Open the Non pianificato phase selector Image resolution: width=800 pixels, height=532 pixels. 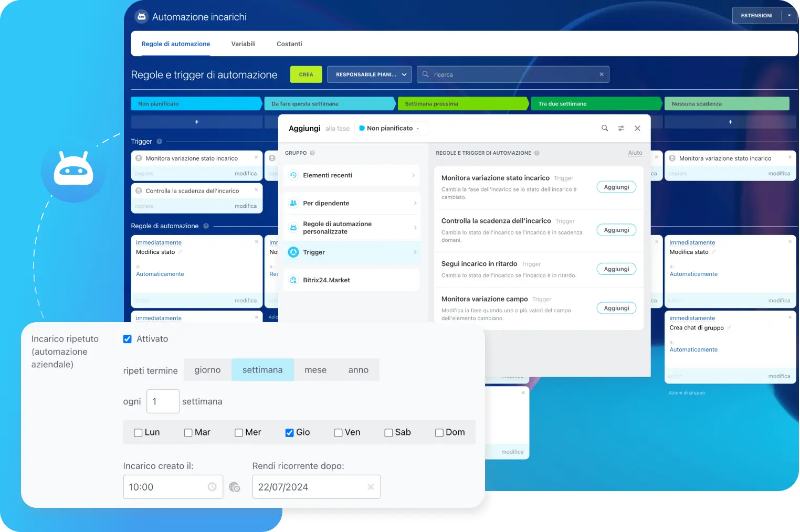391,128
